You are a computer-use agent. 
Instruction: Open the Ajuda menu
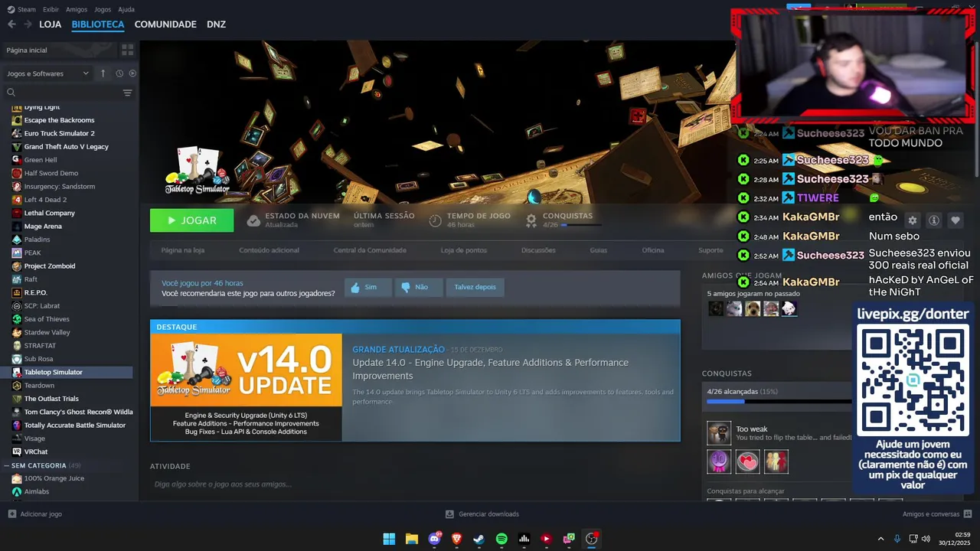[126, 9]
